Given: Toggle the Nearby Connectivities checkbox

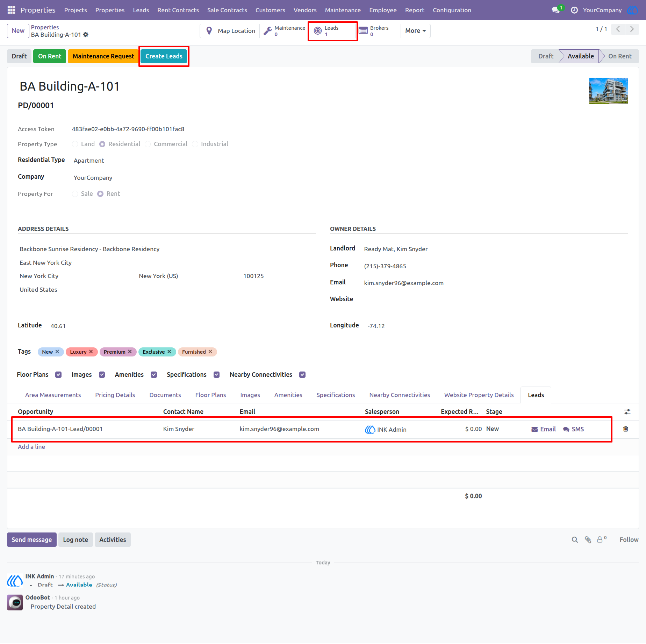Looking at the screenshot, I should pos(302,375).
